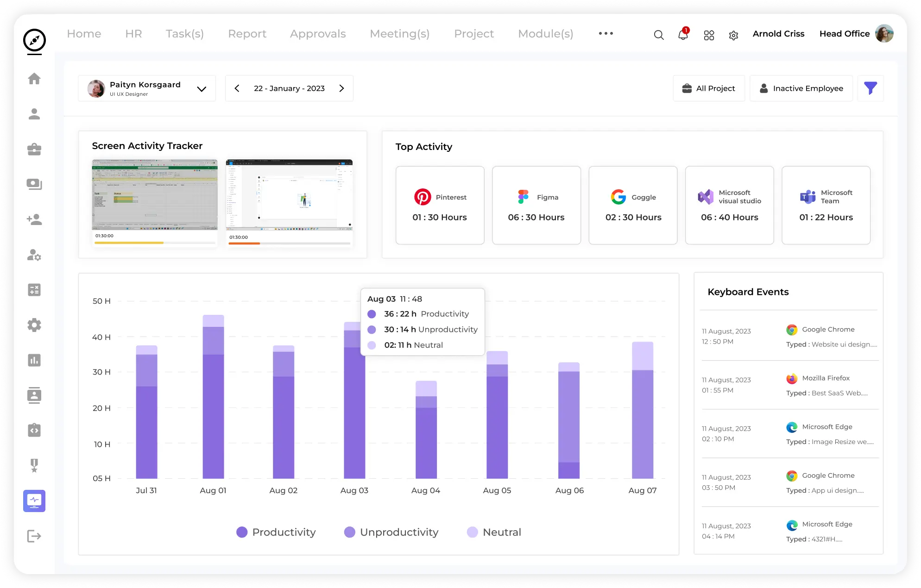Open the search magnifier icon
Viewport: 921px width, 588px height.
(x=658, y=35)
